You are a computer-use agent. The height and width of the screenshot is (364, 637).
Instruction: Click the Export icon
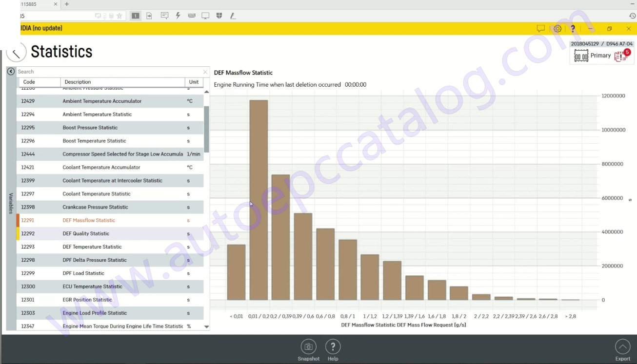(622, 347)
